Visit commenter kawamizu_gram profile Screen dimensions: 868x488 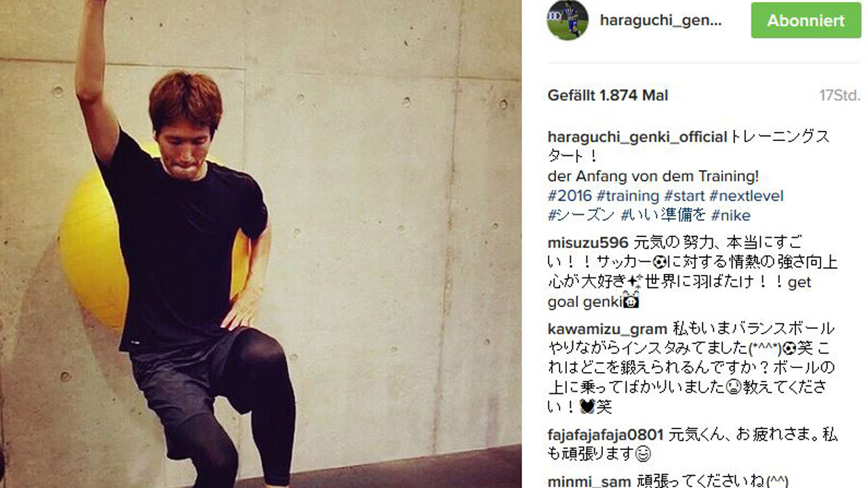[x=608, y=329]
